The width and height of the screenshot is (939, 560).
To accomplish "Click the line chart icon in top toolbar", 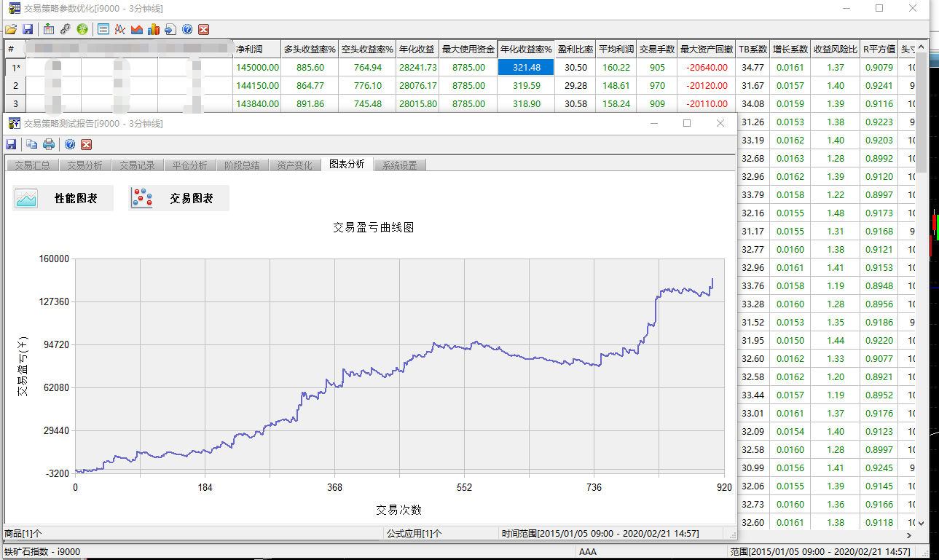I will [119, 29].
